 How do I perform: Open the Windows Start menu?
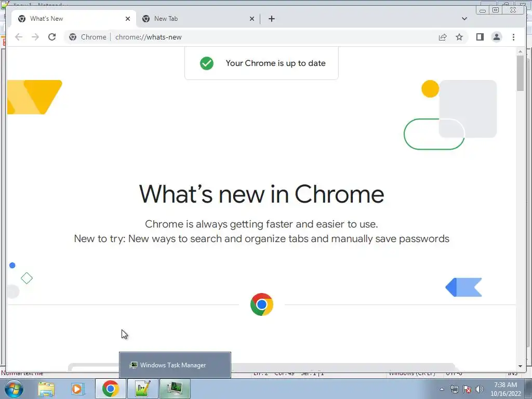pos(14,389)
